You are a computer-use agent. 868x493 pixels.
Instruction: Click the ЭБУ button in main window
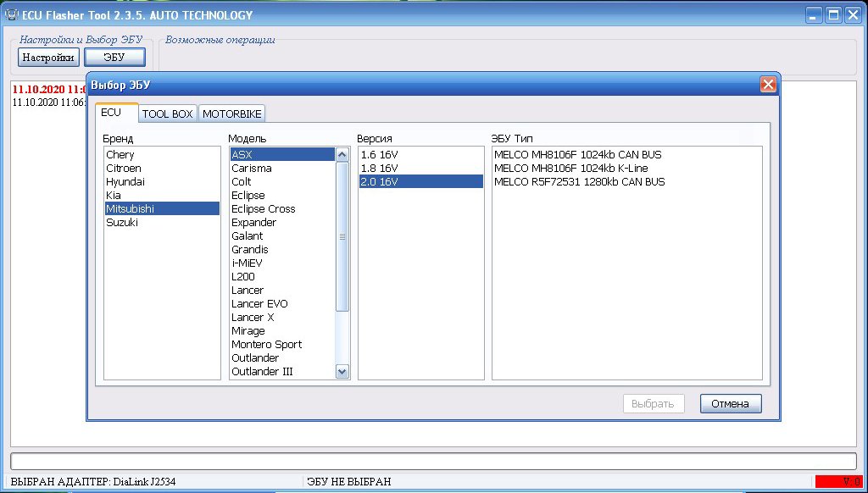pyautogui.click(x=114, y=57)
